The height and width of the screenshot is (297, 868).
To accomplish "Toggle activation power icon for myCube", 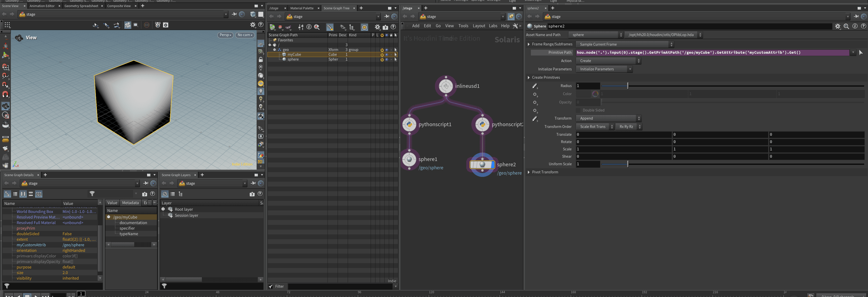I will 382,55.
